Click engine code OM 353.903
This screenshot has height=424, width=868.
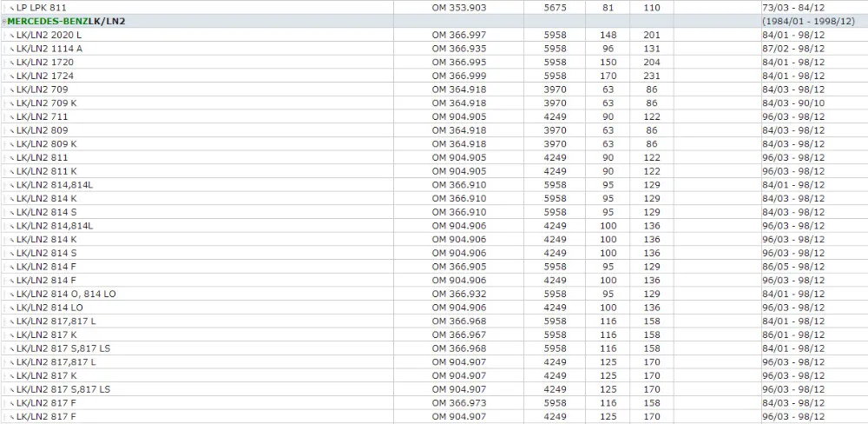point(459,8)
